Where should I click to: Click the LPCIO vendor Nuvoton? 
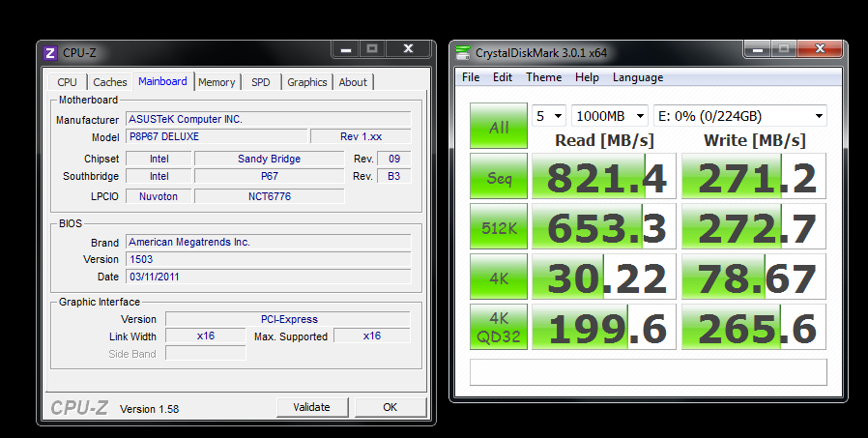point(159,196)
